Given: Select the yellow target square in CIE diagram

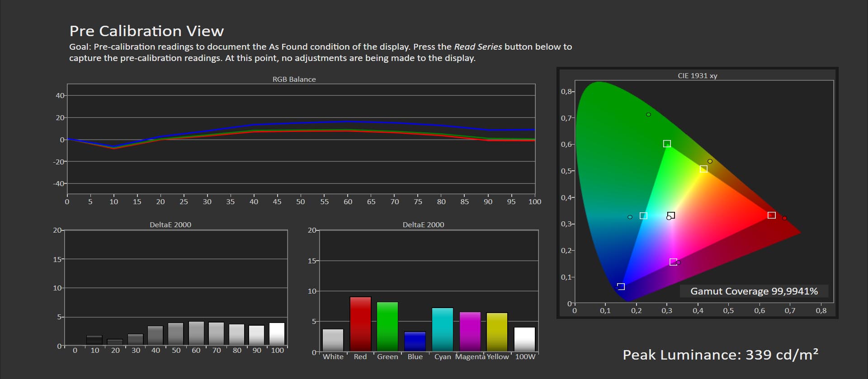Looking at the screenshot, I should (x=703, y=169).
